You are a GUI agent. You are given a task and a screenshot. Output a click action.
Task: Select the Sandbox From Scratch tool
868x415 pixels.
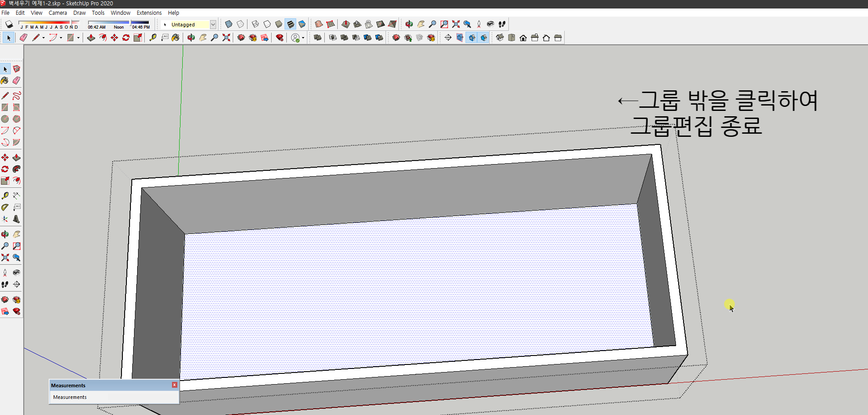331,24
